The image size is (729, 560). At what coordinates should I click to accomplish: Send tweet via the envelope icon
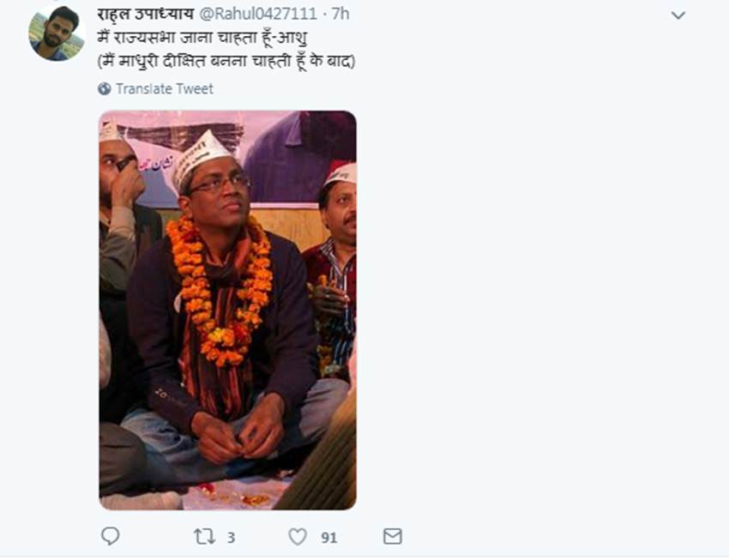click(392, 537)
